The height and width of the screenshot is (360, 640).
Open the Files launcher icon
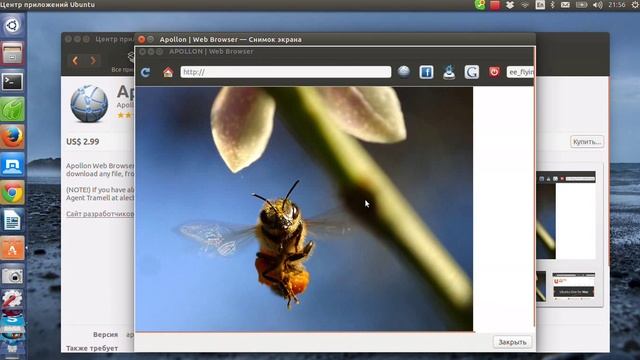click(x=12, y=53)
